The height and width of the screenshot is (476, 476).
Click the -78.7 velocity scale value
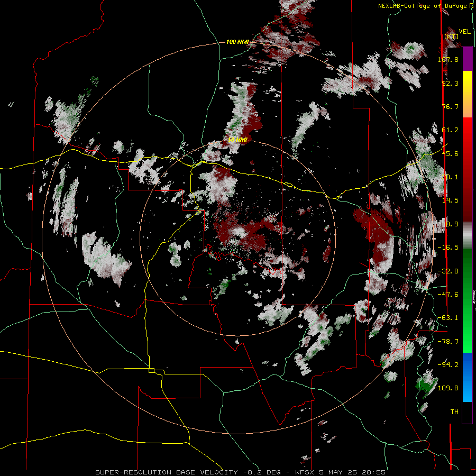point(448,342)
